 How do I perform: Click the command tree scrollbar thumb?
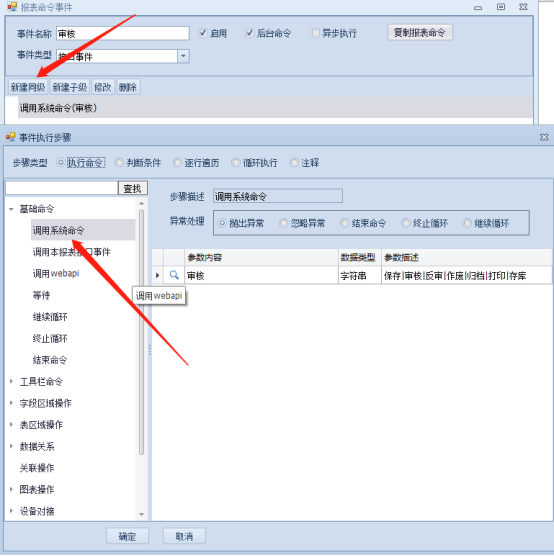click(141, 332)
